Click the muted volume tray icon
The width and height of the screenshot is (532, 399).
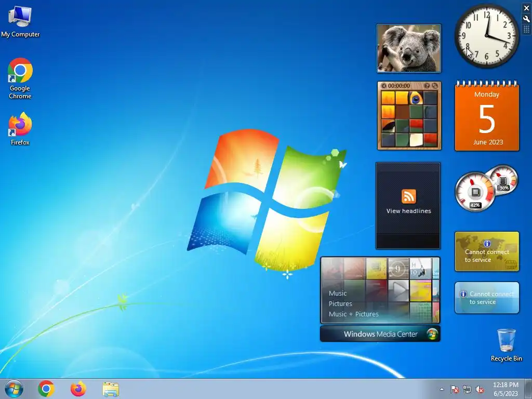coord(480,389)
